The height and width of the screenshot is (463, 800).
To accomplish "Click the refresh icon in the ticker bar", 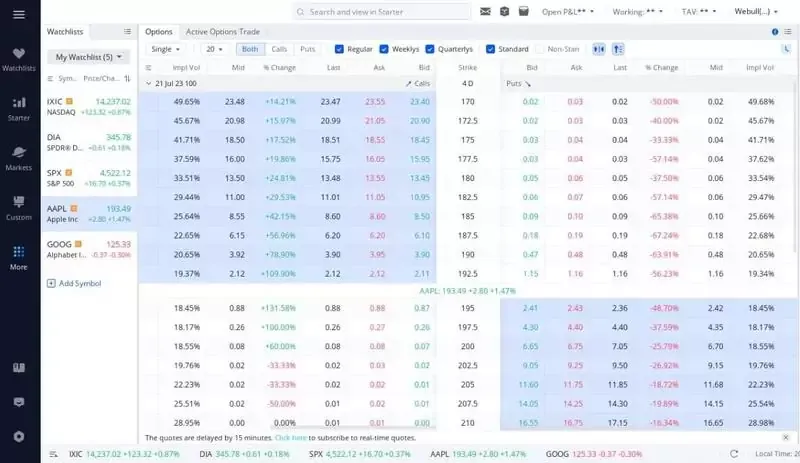I will pyautogui.click(x=734, y=454).
